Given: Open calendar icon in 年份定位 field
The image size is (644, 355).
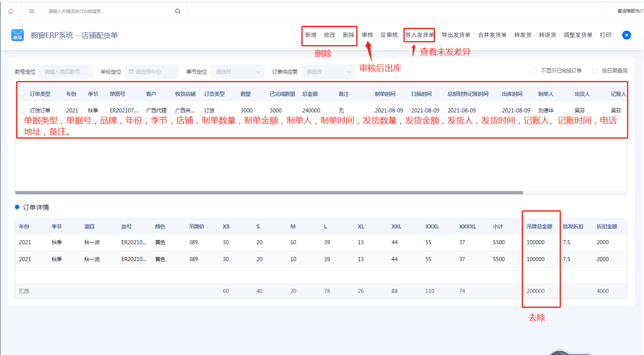Looking at the screenshot, I should tap(131, 72).
